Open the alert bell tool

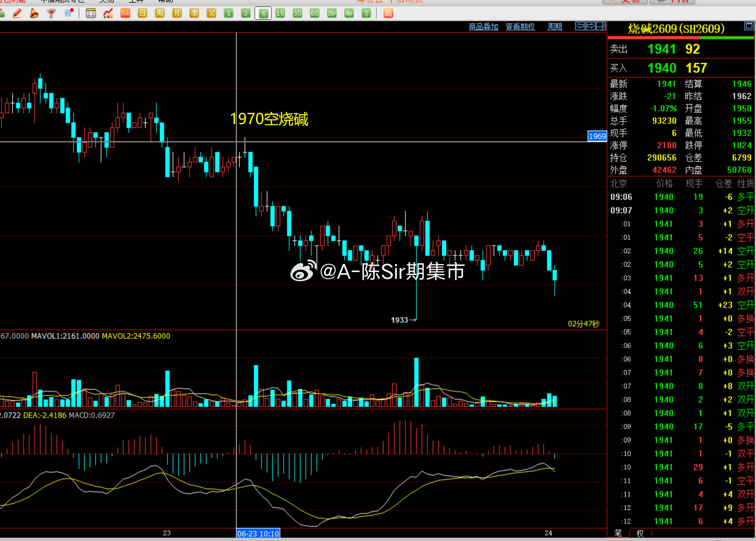coord(34,13)
